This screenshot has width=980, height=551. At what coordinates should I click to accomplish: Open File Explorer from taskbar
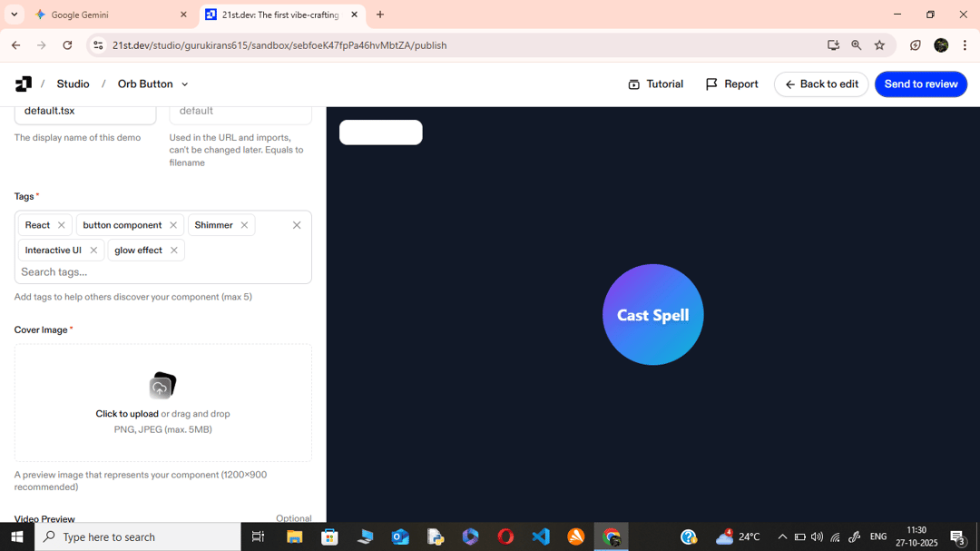[x=294, y=536]
